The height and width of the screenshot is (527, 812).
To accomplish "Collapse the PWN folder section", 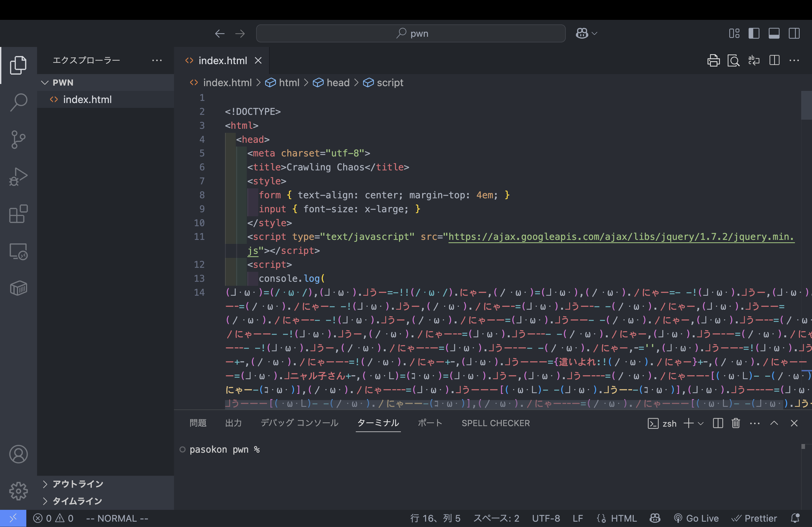I will coord(45,82).
